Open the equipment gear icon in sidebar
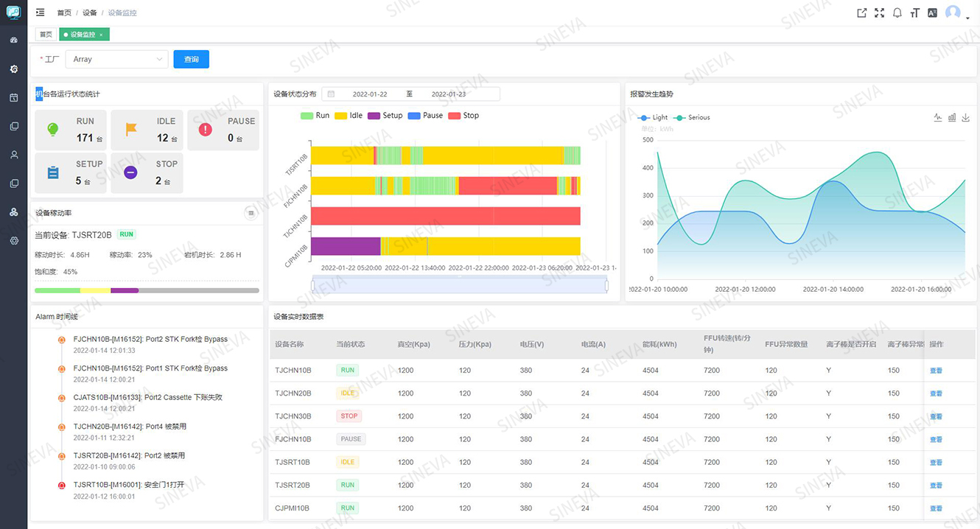 coord(13,69)
